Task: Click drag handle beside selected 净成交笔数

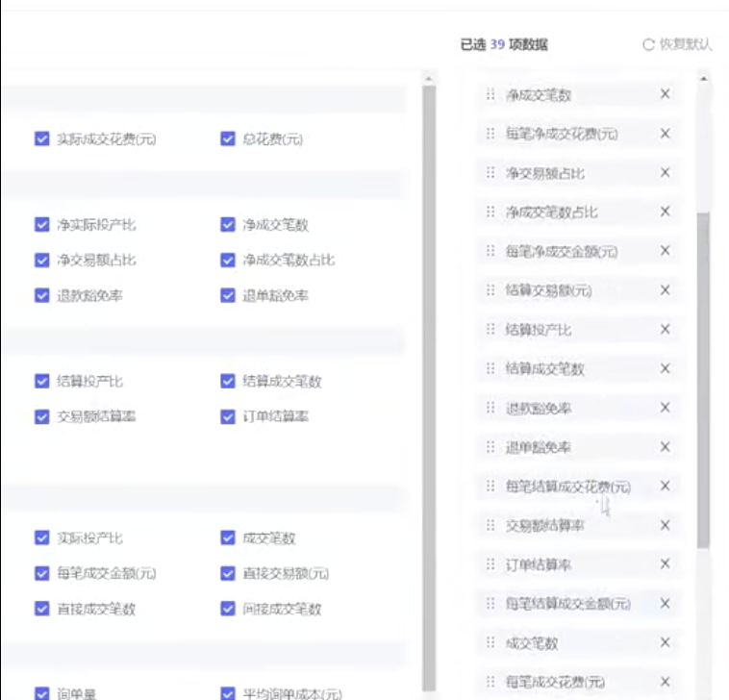Action: [x=490, y=95]
